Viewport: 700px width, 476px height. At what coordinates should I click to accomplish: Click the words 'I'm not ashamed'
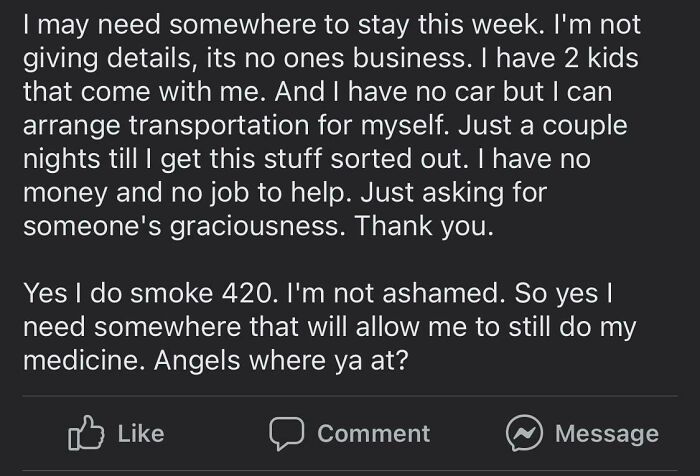coord(382,293)
